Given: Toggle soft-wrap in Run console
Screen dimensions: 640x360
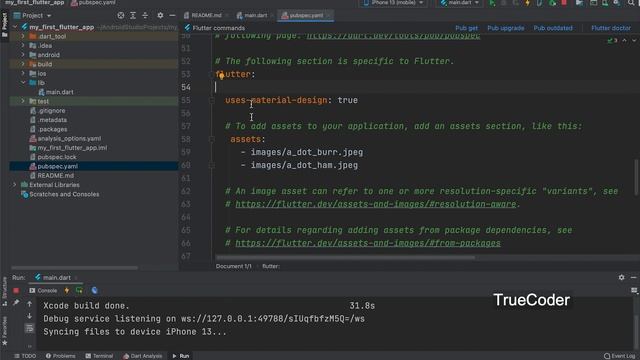Looking at the screenshot, I should click(29, 328).
